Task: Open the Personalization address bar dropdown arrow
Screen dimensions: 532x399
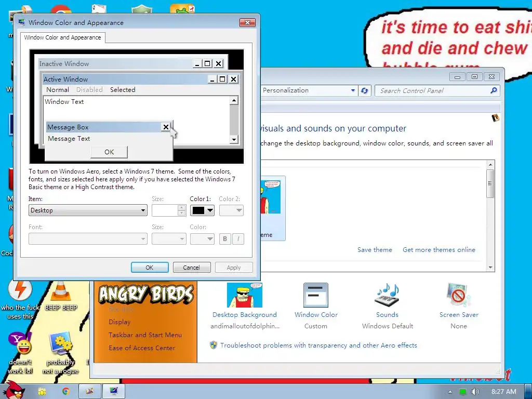Action: tap(353, 90)
